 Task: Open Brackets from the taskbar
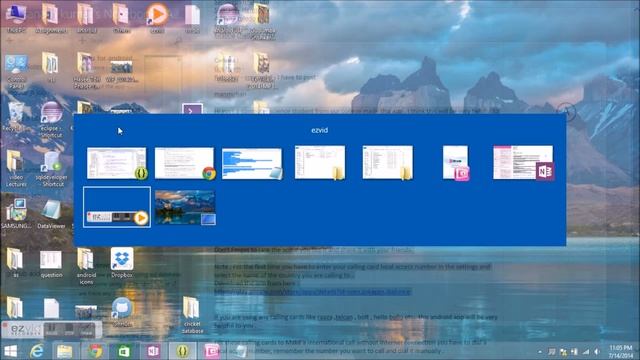tap(182, 351)
